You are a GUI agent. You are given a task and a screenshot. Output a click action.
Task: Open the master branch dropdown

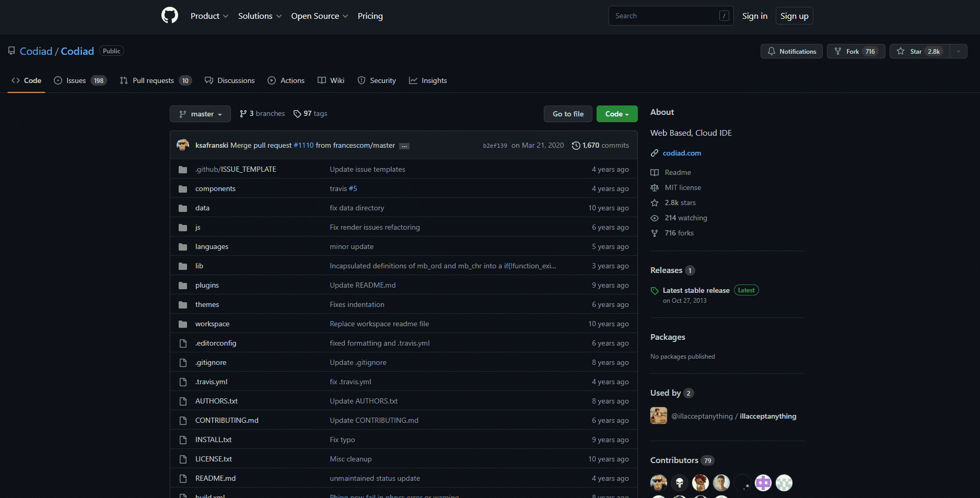click(x=200, y=114)
